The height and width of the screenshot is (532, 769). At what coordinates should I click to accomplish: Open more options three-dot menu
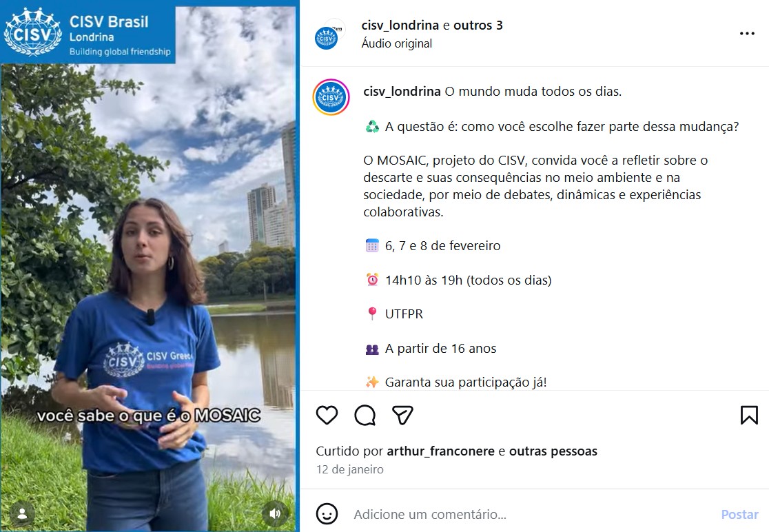747,33
